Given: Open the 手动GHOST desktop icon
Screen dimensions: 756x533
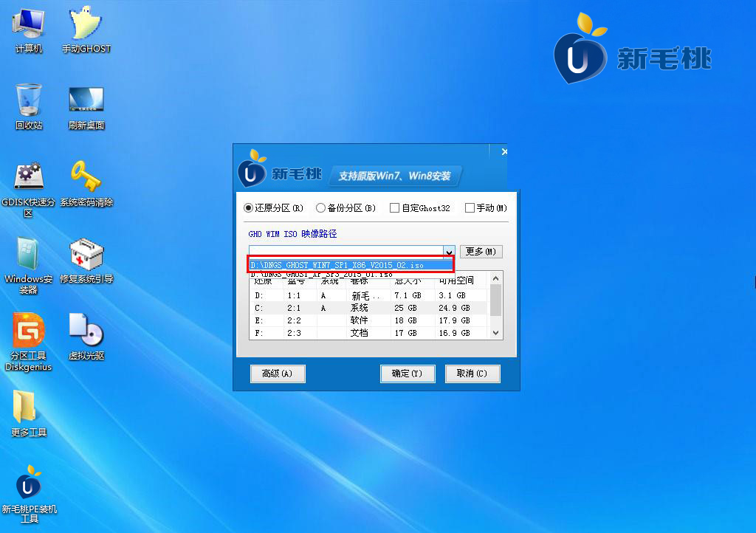Looking at the screenshot, I should (x=86, y=26).
